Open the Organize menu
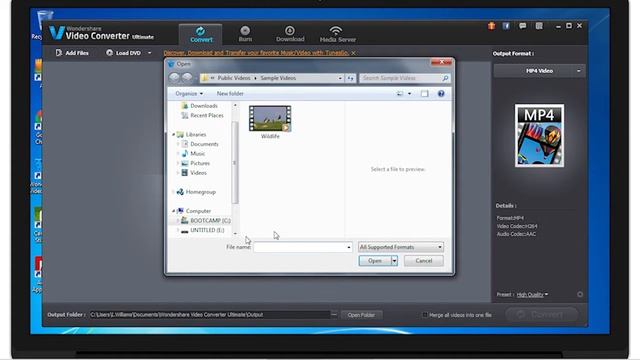 [x=189, y=94]
